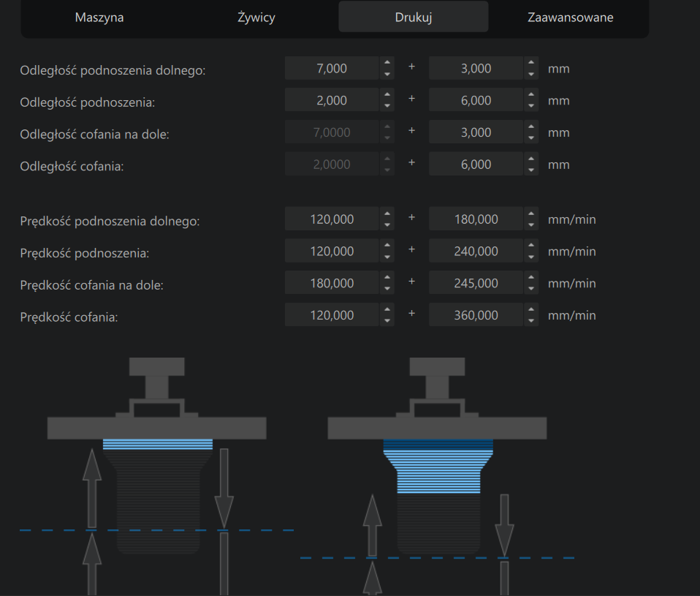
Task: Increase second Odległość cofania na dole value
Action: coord(531,127)
